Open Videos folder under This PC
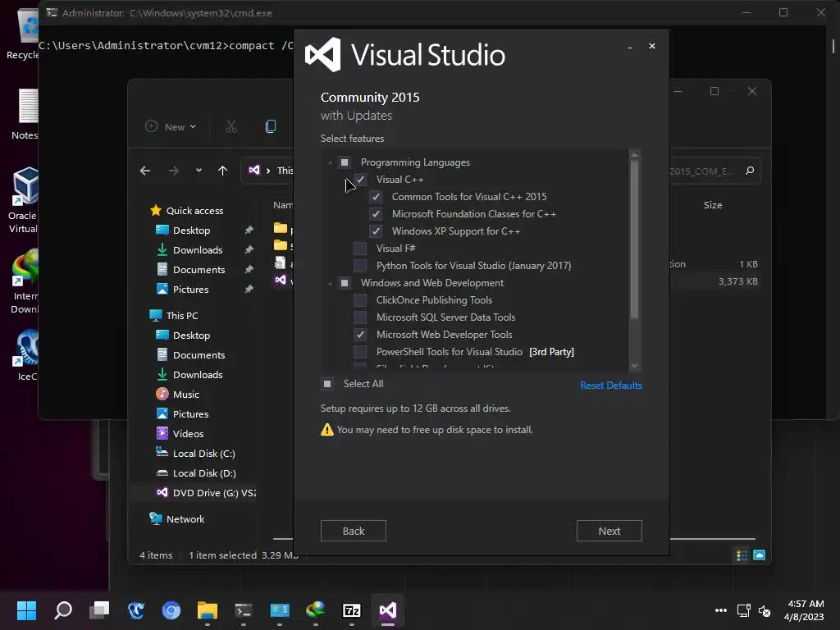 188,434
